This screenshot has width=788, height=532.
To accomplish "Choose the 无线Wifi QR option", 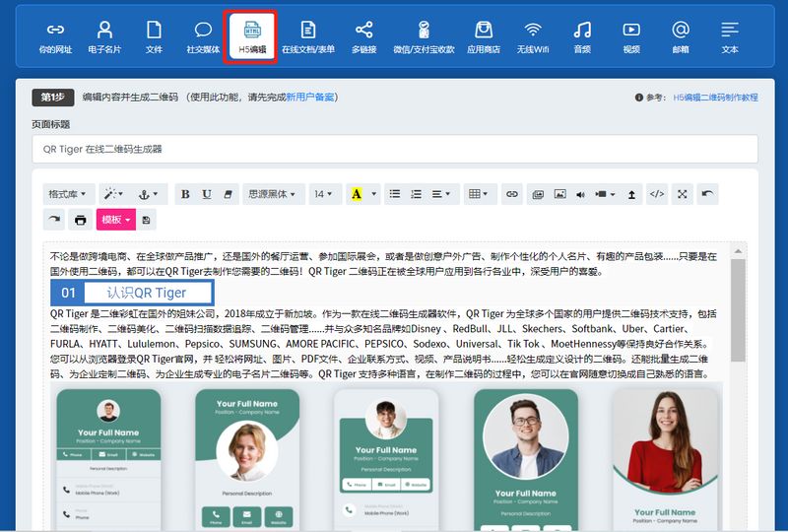I will coord(533,37).
